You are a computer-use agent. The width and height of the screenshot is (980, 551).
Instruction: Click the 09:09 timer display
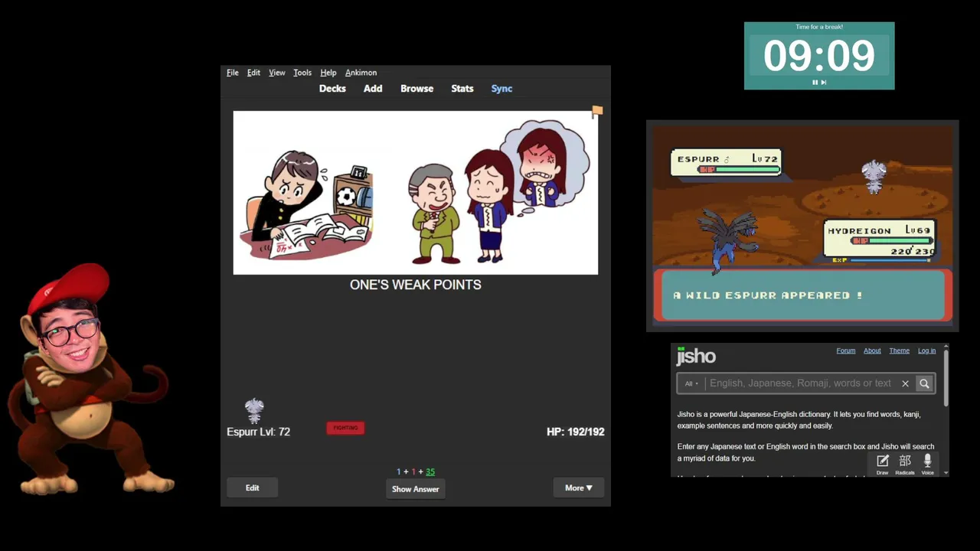click(818, 56)
